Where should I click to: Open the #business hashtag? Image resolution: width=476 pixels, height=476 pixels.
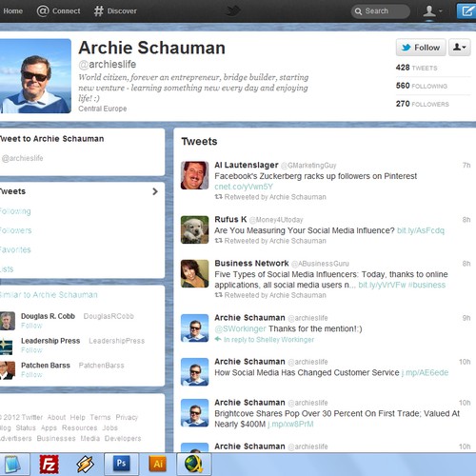point(426,285)
